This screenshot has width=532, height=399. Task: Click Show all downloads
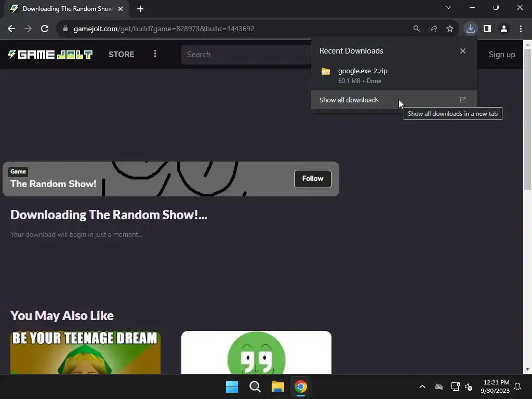tap(394, 100)
